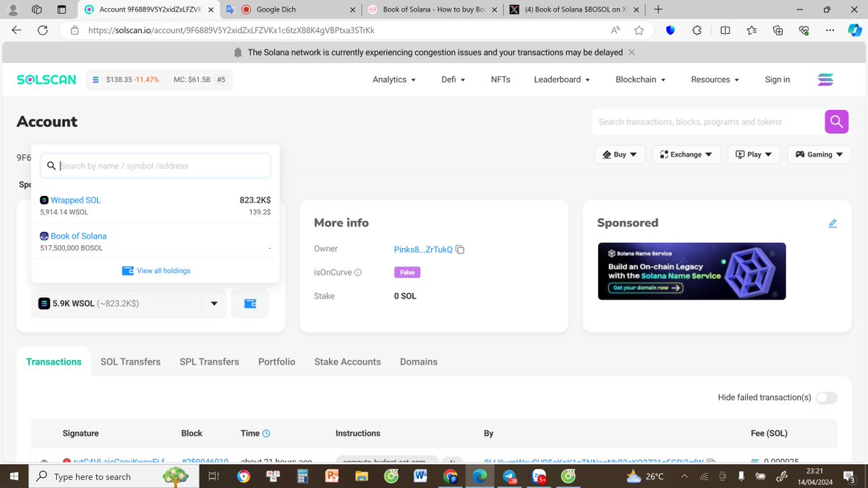
Task: Switch to the Stake Accounts tab
Action: tap(347, 361)
